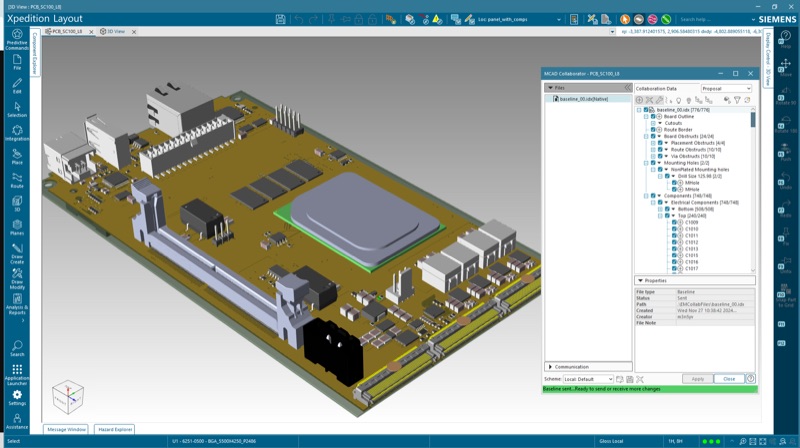Toggle the Via Obstructs checkbox

[660, 156]
